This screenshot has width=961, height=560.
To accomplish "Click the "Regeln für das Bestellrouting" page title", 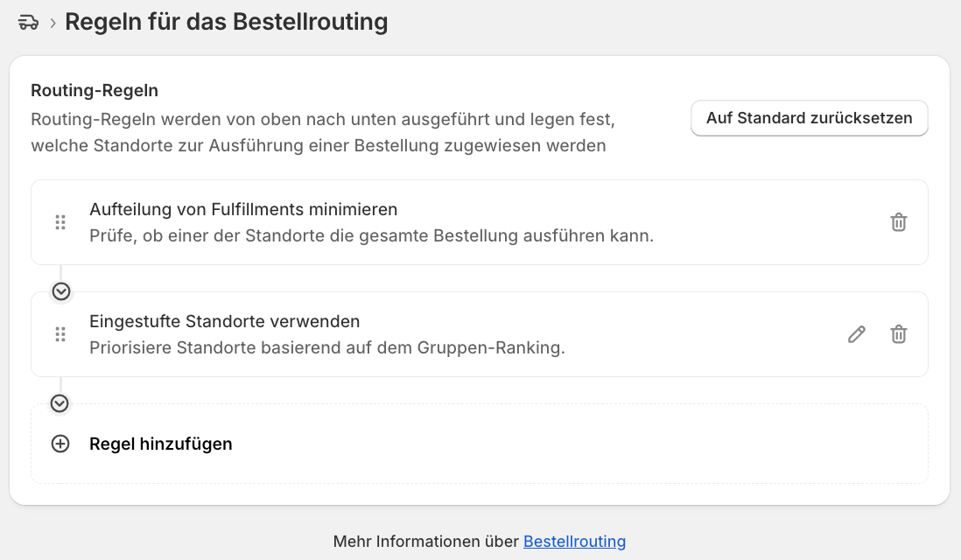I will click(x=227, y=22).
